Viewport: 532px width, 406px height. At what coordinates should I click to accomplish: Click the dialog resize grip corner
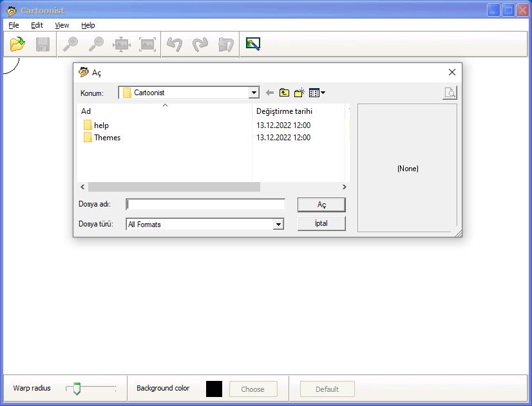459,233
